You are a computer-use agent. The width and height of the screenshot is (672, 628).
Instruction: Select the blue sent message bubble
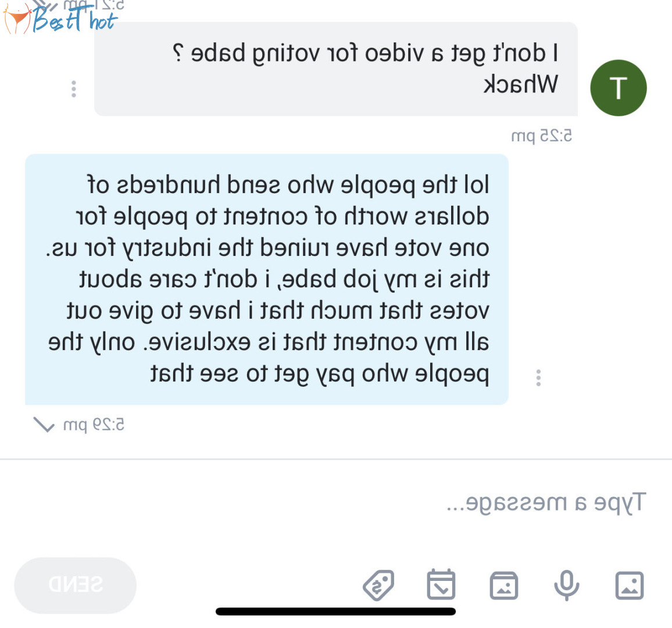click(267, 280)
